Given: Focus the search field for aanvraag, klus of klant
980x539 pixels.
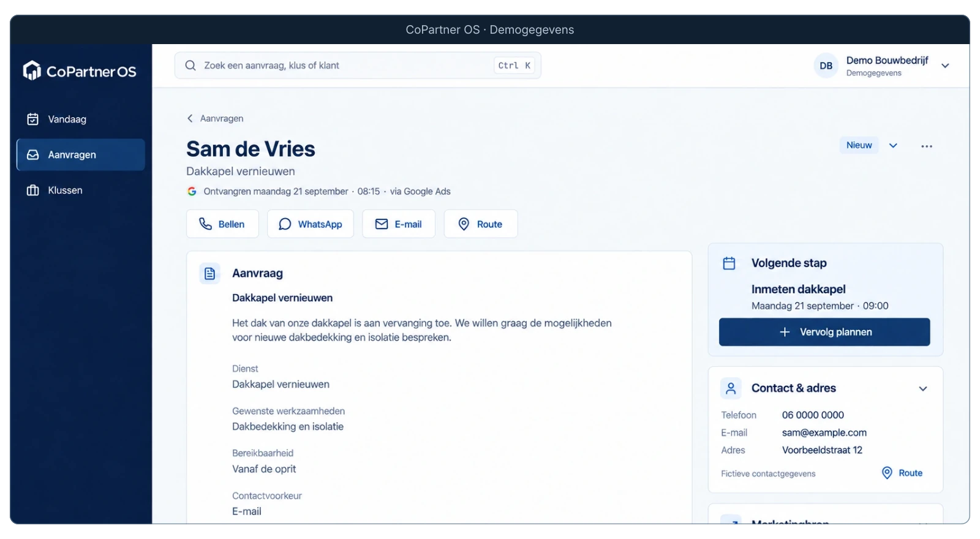Looking at the screenshot, I should [x=358, y=66].
